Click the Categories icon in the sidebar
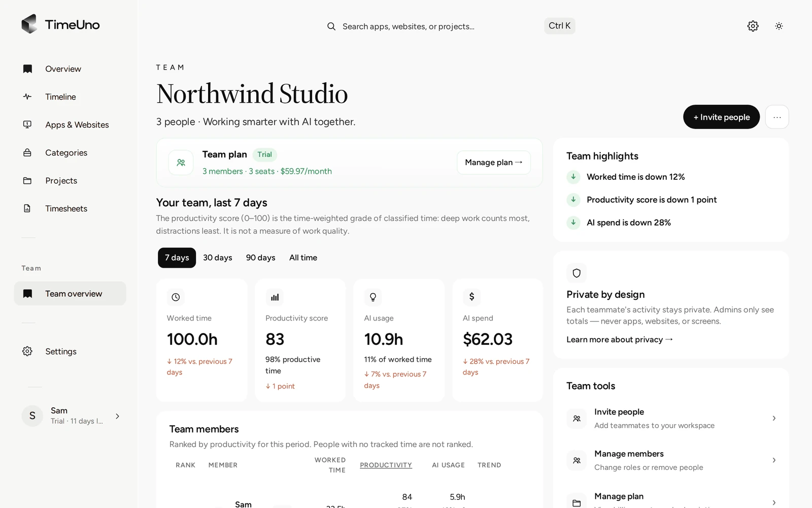 click(x=27, y=152)
